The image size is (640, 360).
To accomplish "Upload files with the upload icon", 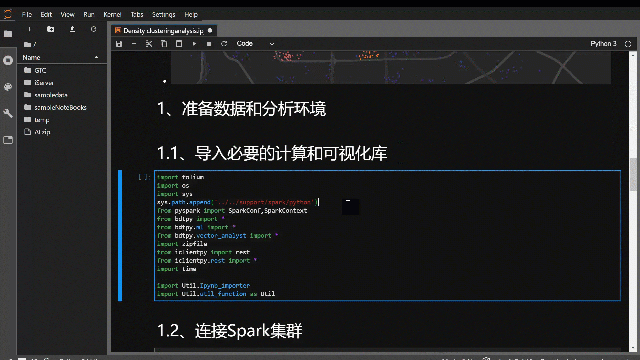I will [72, 29].
